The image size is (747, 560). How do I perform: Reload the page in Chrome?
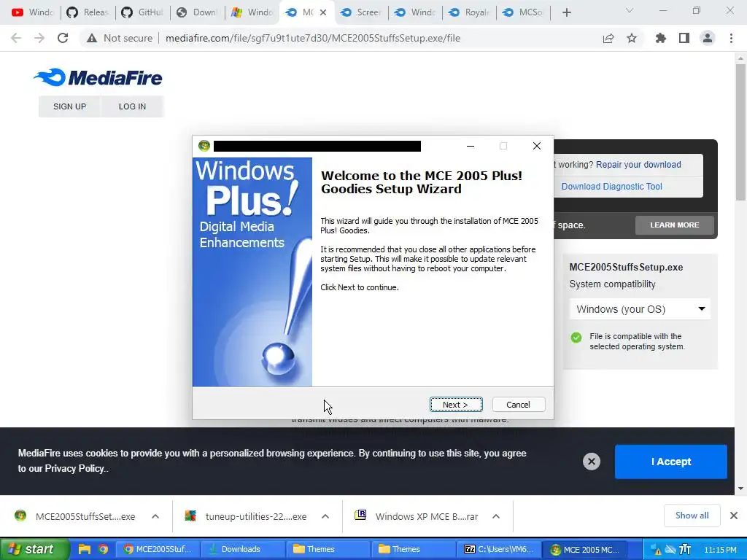pos(63,38)
